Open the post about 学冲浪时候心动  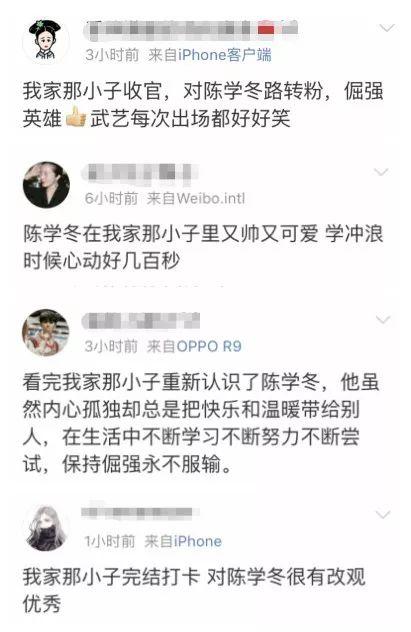(x=203, y=247)
